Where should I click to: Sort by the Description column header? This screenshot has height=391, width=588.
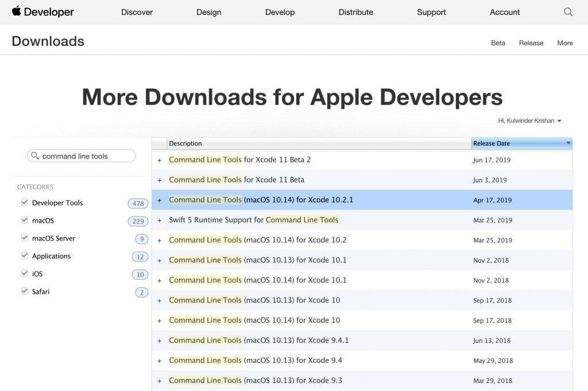tap(319, 143)
